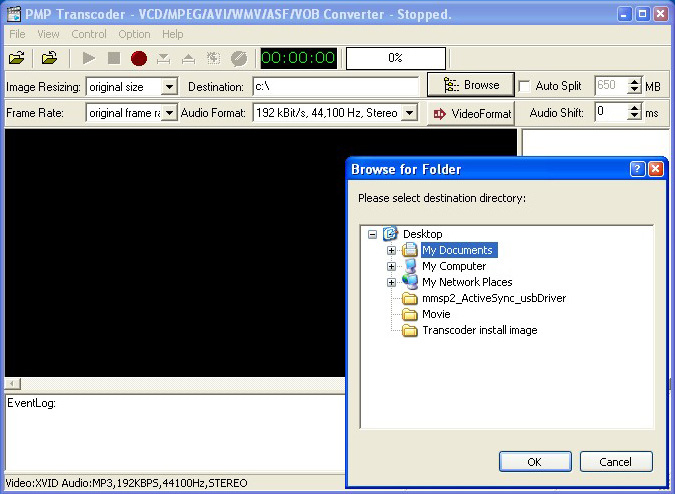Expand the My Network Places node
Image resolution: width=675 pixels, height=494 pixels.
click(x=391, y=282)
